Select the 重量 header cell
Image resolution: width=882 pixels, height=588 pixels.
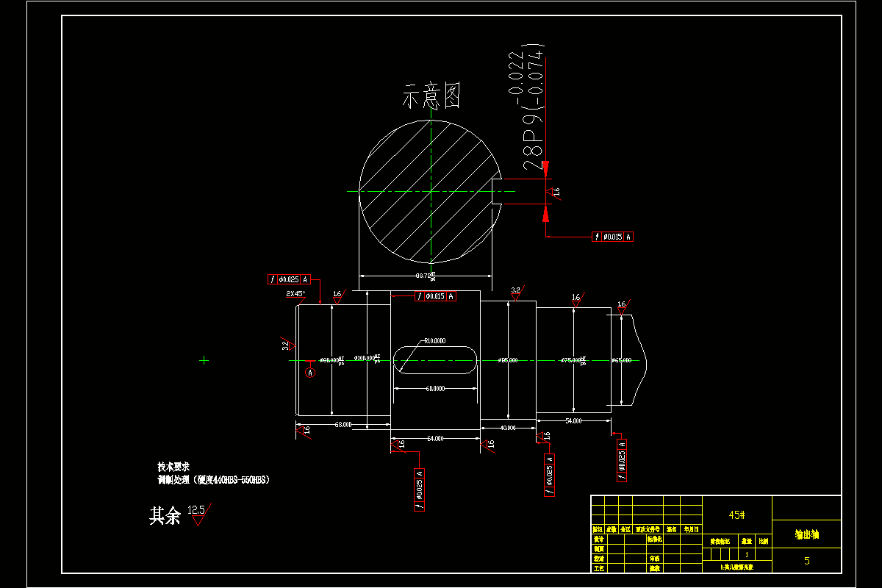coord(747,542)
